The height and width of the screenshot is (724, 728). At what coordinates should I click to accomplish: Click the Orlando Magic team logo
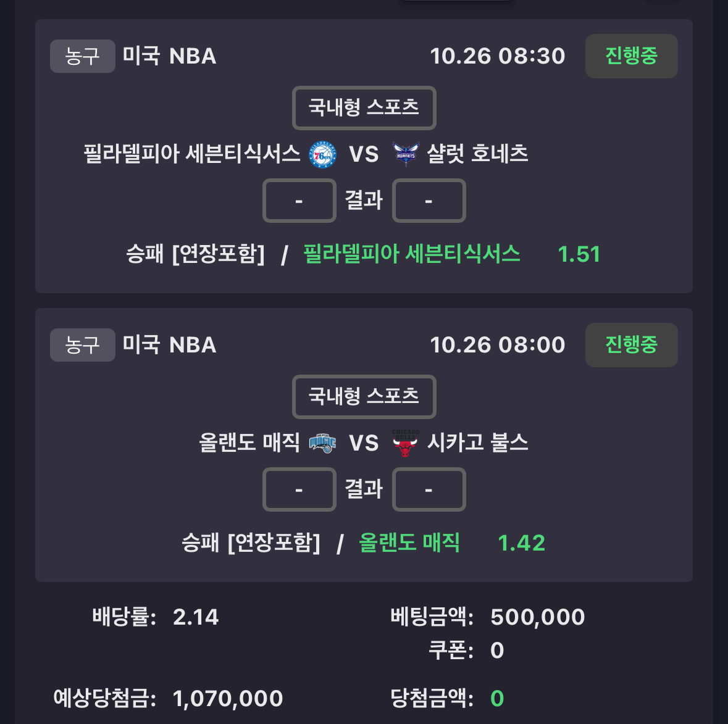322,443
